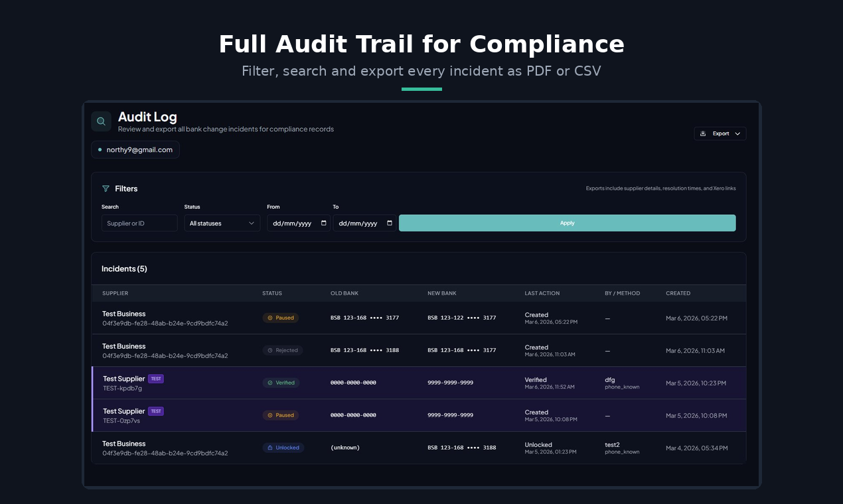The height and width of the screenshot is (504, 843).
Task: Click the Verified last action Mar 6 11:52 AM
Action: click(550, 383)
